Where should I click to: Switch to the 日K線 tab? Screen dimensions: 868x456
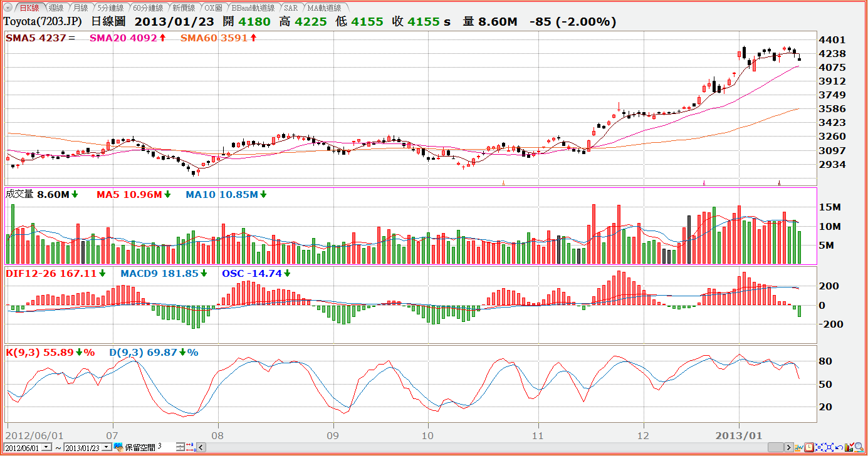click(29, 8)
